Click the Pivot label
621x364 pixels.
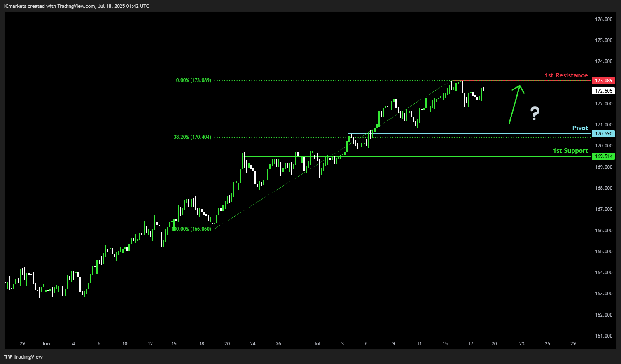point(580,128)
